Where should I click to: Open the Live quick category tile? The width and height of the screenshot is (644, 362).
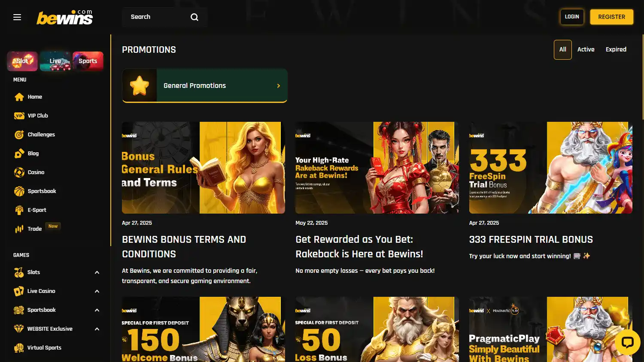coord(55,61)
